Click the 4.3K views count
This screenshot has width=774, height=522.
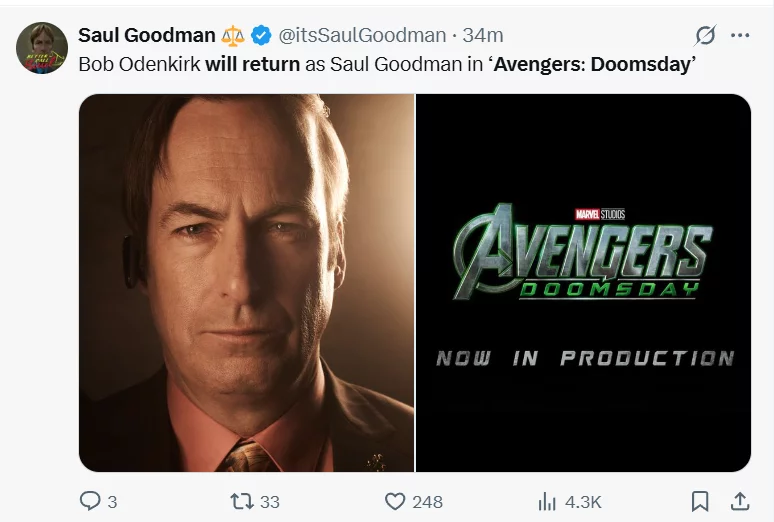[x=583, y=502]
